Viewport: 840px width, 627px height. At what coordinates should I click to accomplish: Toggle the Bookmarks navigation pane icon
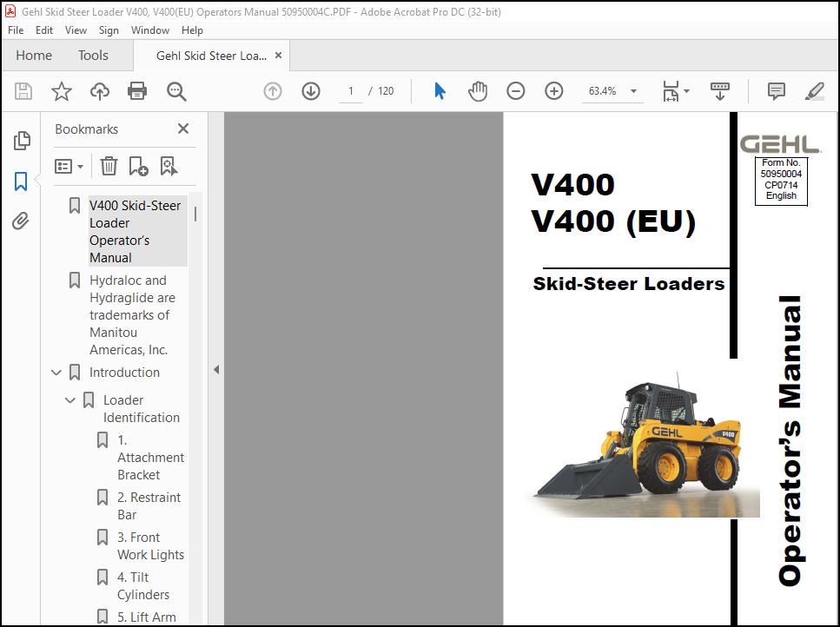(21, 181)
